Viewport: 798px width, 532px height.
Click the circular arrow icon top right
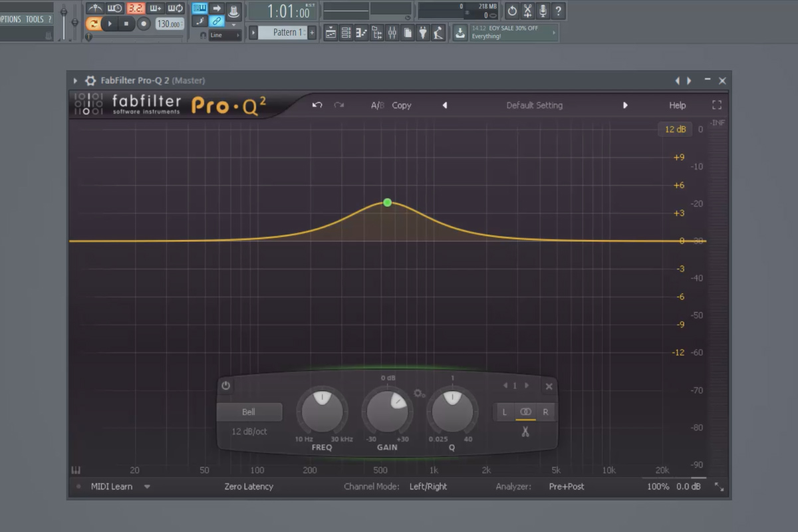pyautogui.click(x=511, y=11)
